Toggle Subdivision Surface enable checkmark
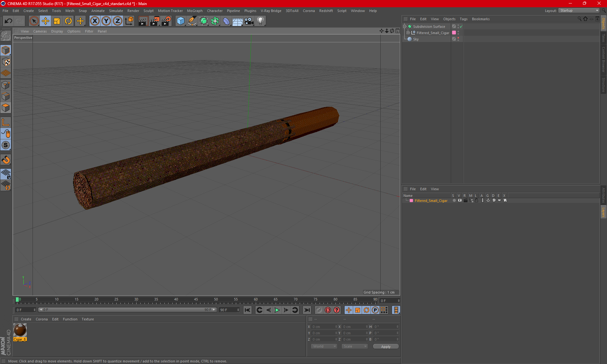 [x=461, y=27]
